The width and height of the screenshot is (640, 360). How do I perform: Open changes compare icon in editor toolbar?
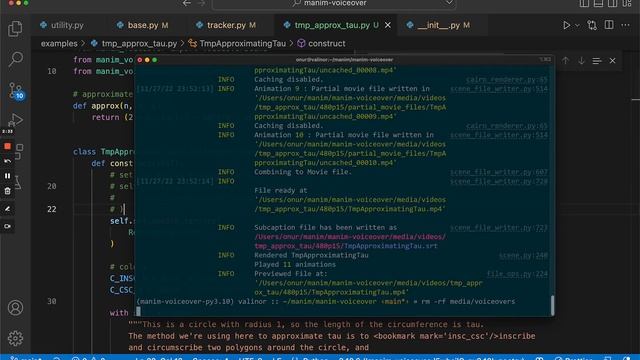[592, 25]
